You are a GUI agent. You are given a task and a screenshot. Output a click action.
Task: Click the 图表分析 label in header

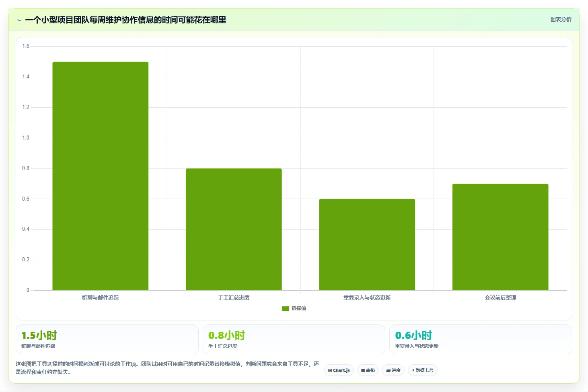click(x=561, y=19)
